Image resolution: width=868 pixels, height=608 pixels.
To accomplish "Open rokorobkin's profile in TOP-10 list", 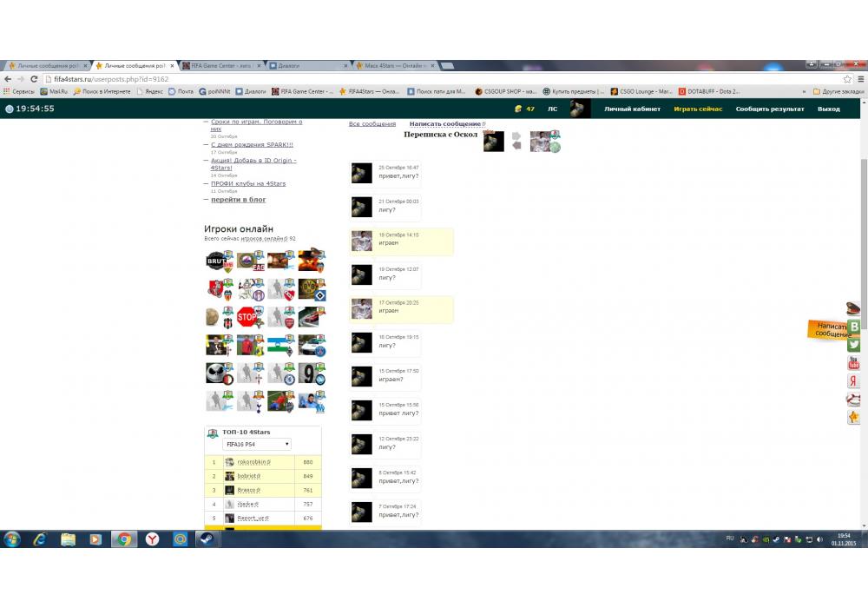I will click(253, 462).
